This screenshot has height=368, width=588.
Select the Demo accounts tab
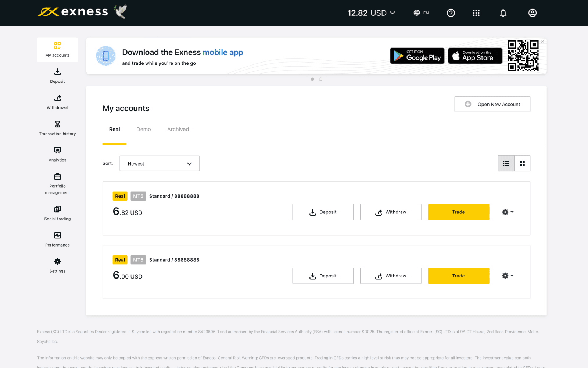[144, 129]
